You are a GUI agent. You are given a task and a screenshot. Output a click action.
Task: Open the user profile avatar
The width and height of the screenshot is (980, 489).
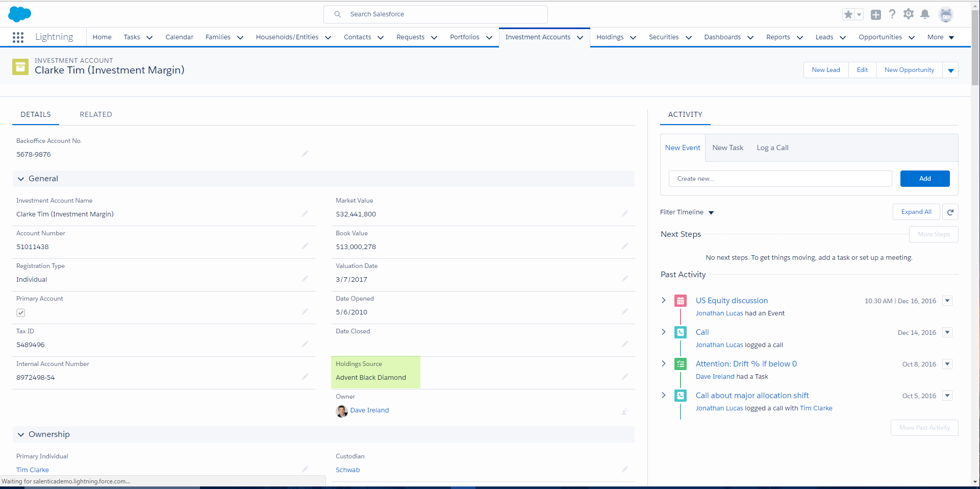tap(946, 15)
